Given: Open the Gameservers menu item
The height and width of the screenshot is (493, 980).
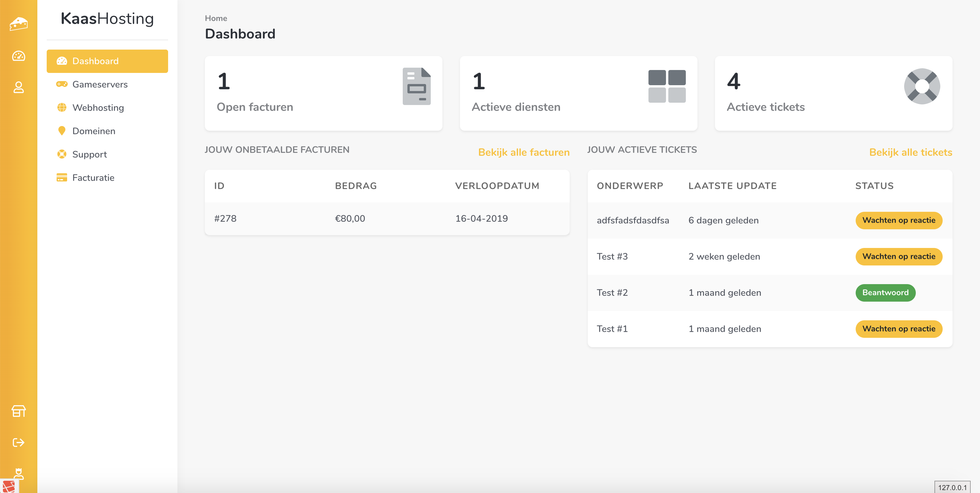Looking at the screenshot, I should tap(100, 84).
